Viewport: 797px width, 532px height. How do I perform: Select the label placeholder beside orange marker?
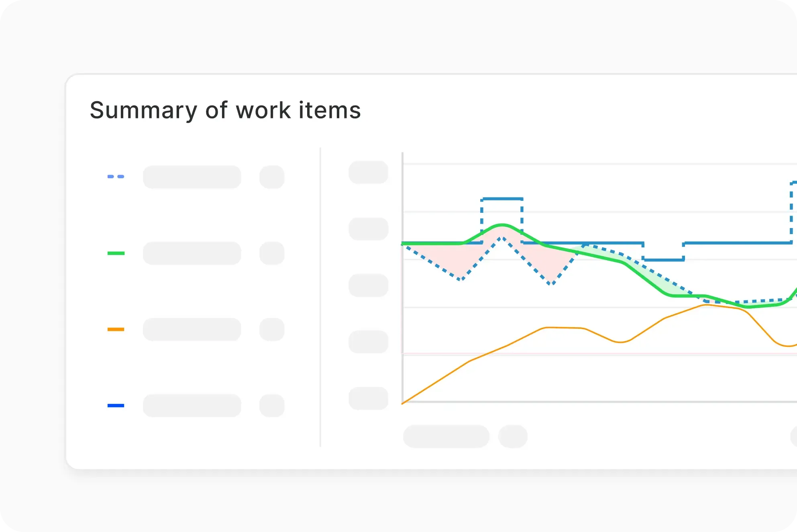click(x=192, y=330)
